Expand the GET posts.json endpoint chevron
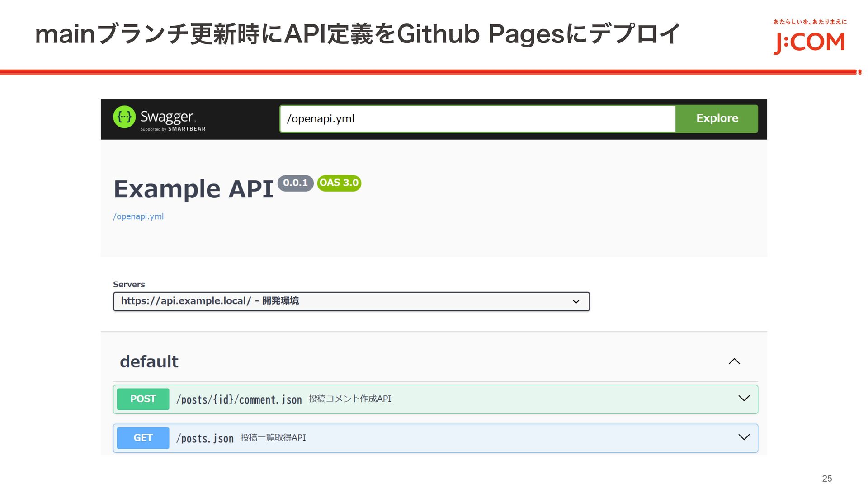The width and height of the screenshot is (868, 488). pyautogui.click(x=744, y=437)
